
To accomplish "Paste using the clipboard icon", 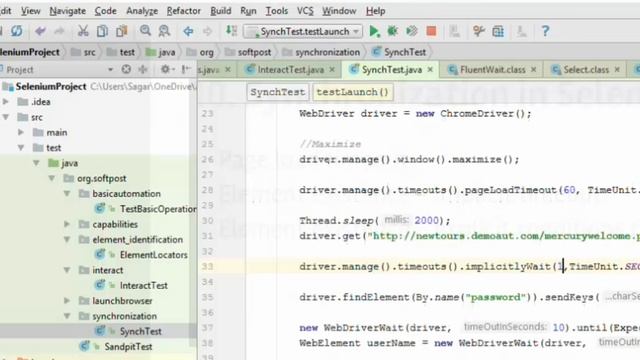I will point(122,31).
